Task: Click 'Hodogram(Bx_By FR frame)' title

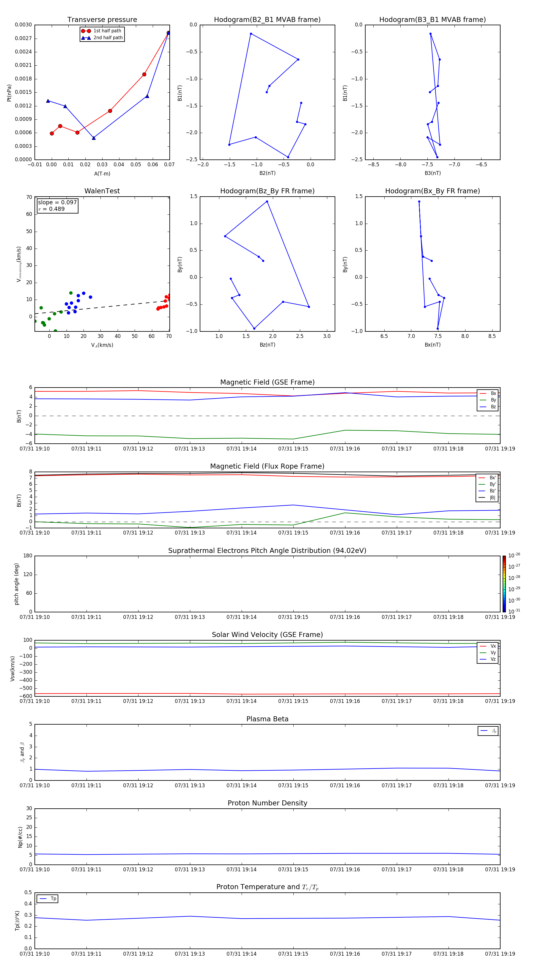Action: click(x=432, y=191)
